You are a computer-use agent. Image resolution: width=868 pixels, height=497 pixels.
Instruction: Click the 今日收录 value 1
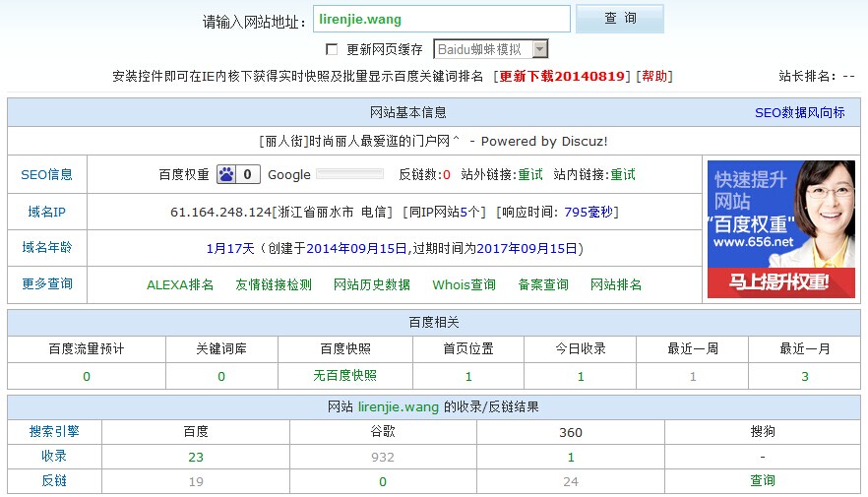[x=581, y=376]
